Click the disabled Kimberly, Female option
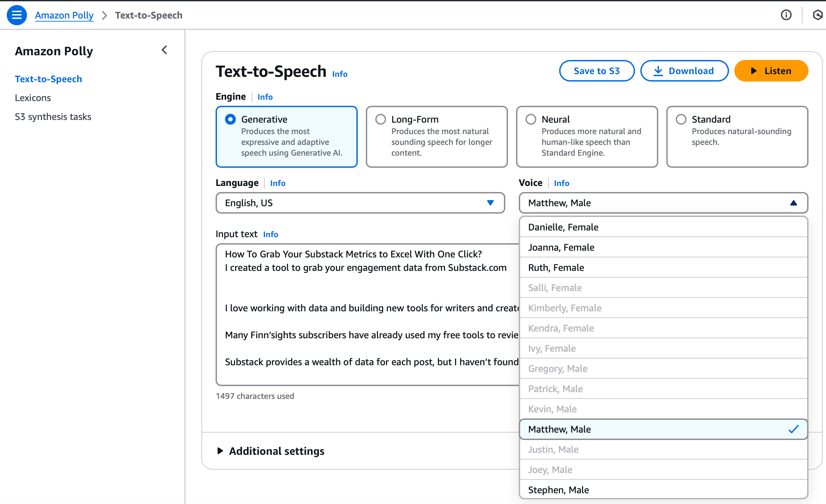The width and height of the screenshot is (826, 504). click(x=663, y=308)
